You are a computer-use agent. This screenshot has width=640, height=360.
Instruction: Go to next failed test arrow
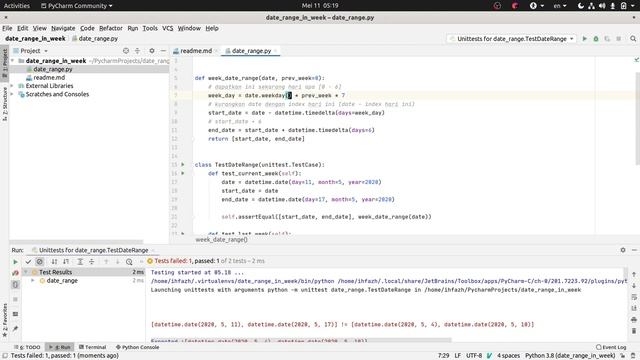tap(118, 262)
